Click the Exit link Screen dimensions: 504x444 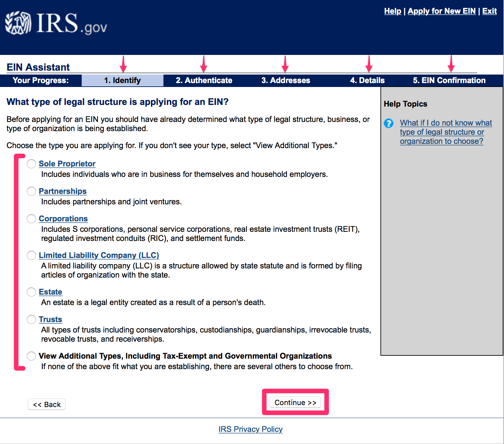[x=489, y=11]
